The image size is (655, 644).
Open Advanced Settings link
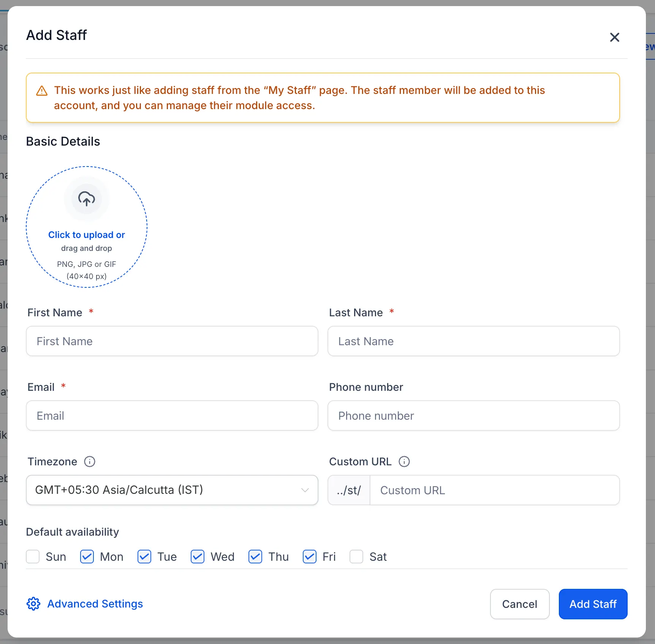95,604
